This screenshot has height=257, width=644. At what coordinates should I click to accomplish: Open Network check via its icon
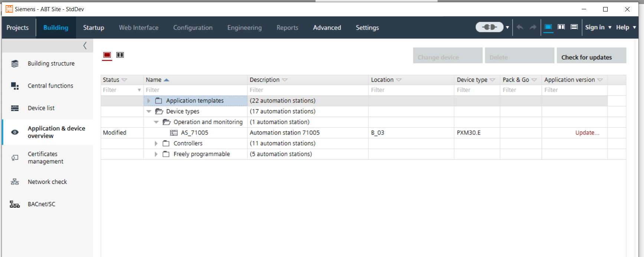coord(15,182)
